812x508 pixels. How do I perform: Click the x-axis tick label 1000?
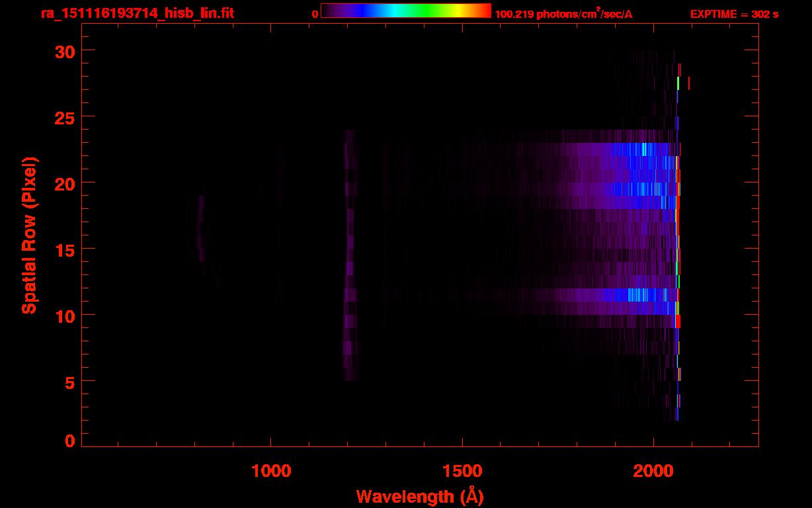pos(271,471)
